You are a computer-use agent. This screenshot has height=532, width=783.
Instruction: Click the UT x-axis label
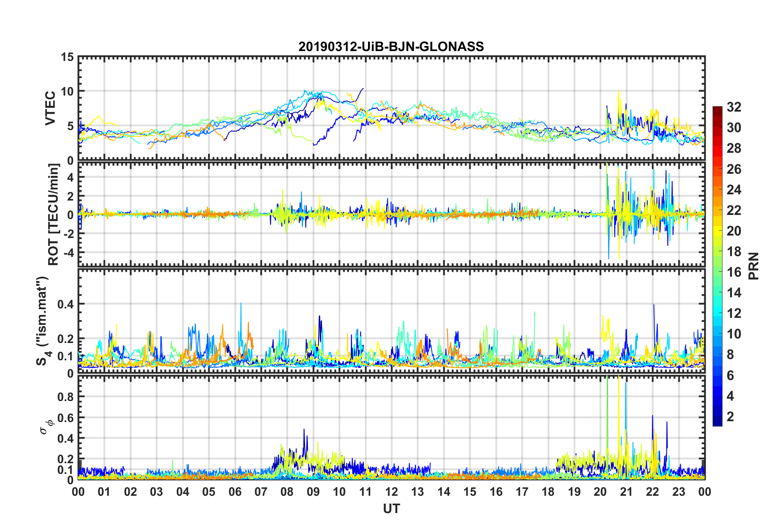391,509
